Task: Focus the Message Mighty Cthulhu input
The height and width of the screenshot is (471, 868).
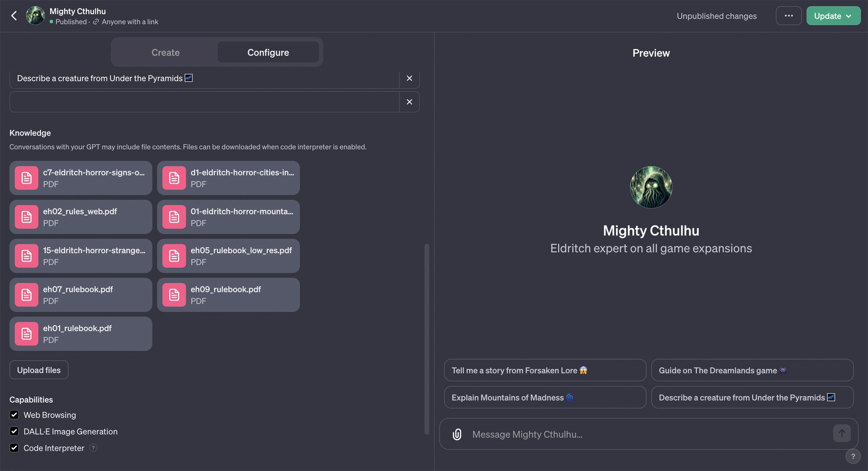Action: pos(649,434)
